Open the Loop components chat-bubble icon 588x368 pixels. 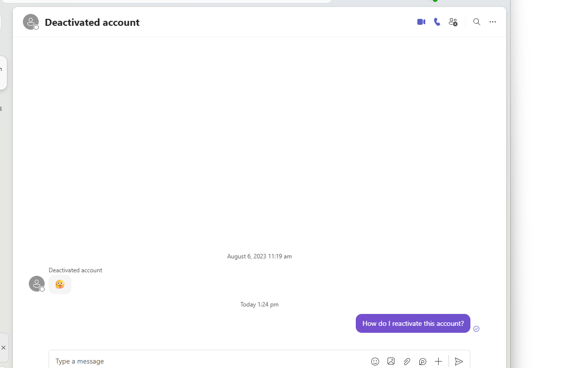click(x=423, y=361)
